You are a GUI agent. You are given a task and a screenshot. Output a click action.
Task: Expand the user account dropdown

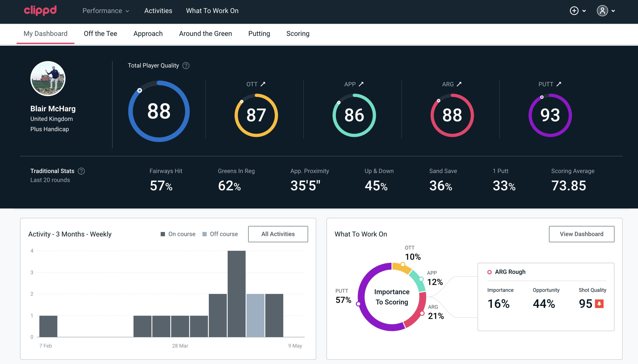click(x=606, y=11)
